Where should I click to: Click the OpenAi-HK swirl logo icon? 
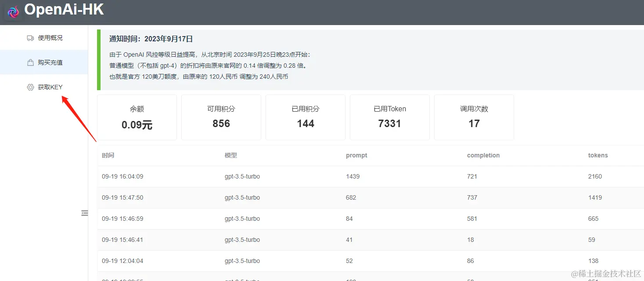[14, 12]
